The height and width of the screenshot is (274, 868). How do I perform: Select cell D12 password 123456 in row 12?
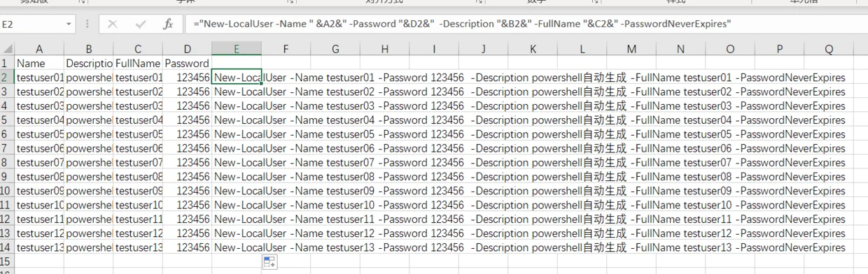[187, 219]
